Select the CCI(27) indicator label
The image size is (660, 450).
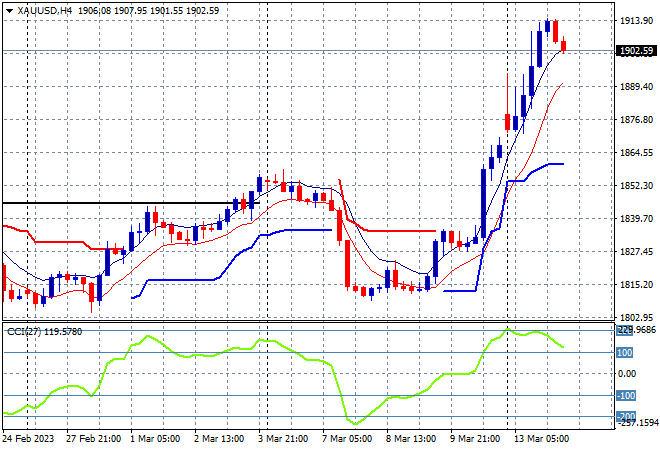tap(24, 332)
